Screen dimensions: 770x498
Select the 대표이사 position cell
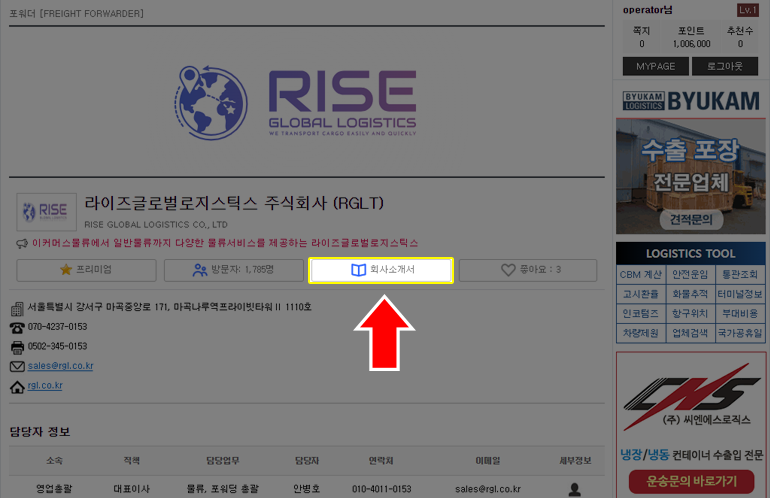[x=132, y=489]
